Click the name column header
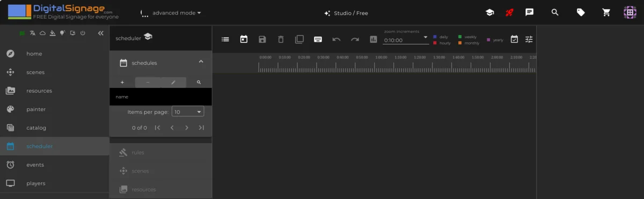 122,97
